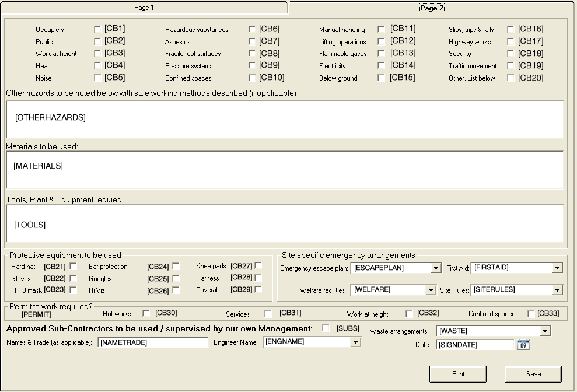Enable the Services permit checkbox

tap(268, 314)
